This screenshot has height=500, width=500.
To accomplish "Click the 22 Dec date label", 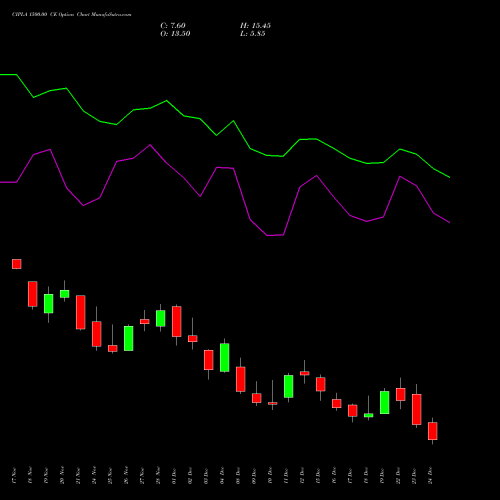I will click(398, 476).
